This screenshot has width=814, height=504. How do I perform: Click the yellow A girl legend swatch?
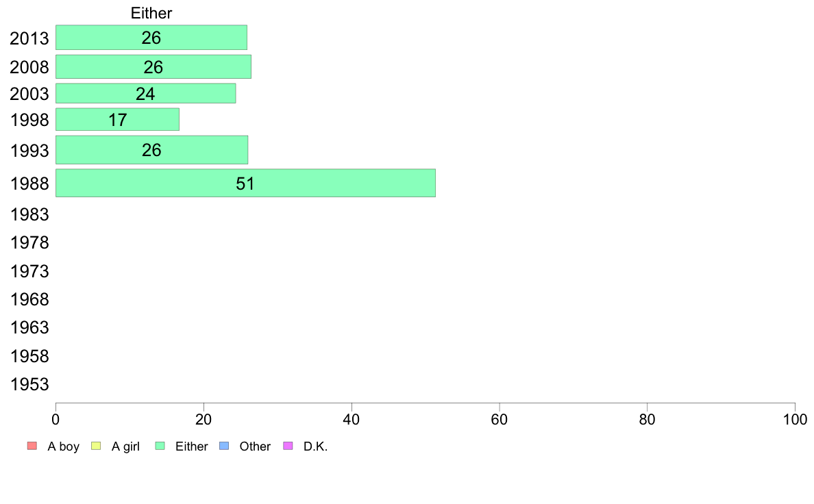pyautogui.click(x=96, y=446)
